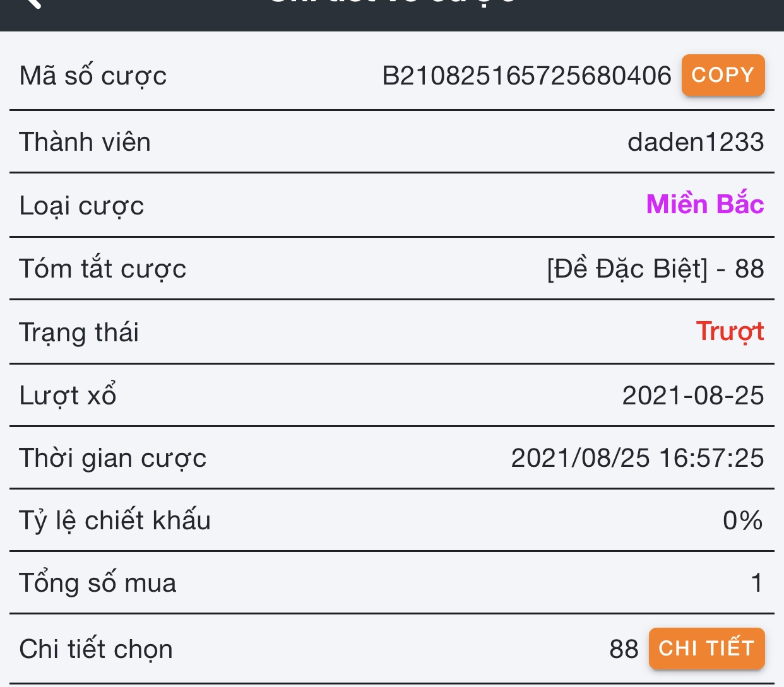This screenshot has height=687, width=784.
Task: Tap chosen number 88 beside CHI TIẾT
Action: point(624,649)
